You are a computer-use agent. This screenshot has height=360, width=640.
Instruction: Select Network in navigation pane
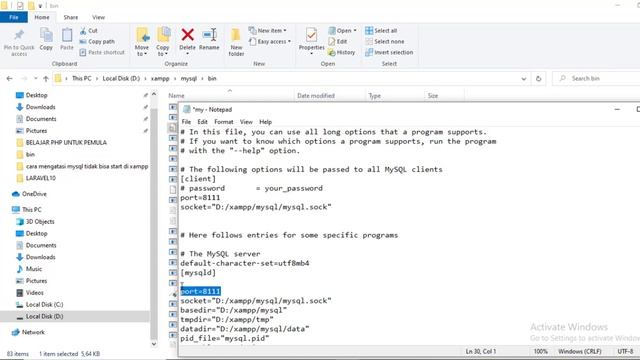coord(29,332)
